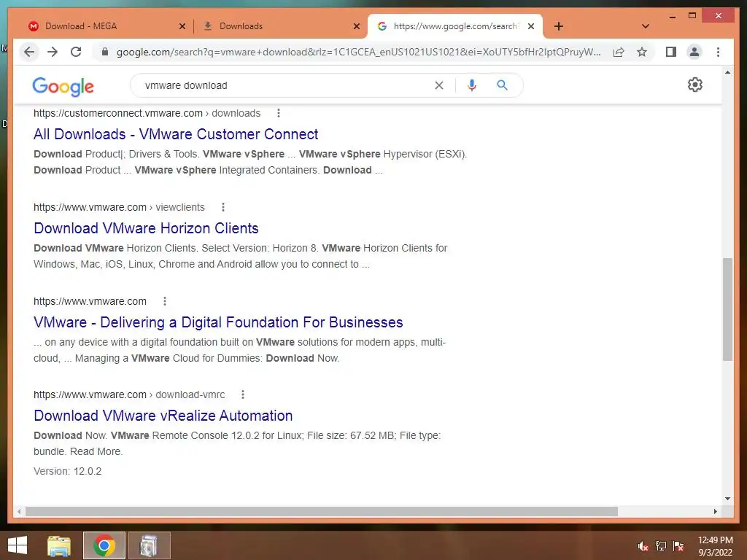Close the Downloads tab

(x=356, y=26)
